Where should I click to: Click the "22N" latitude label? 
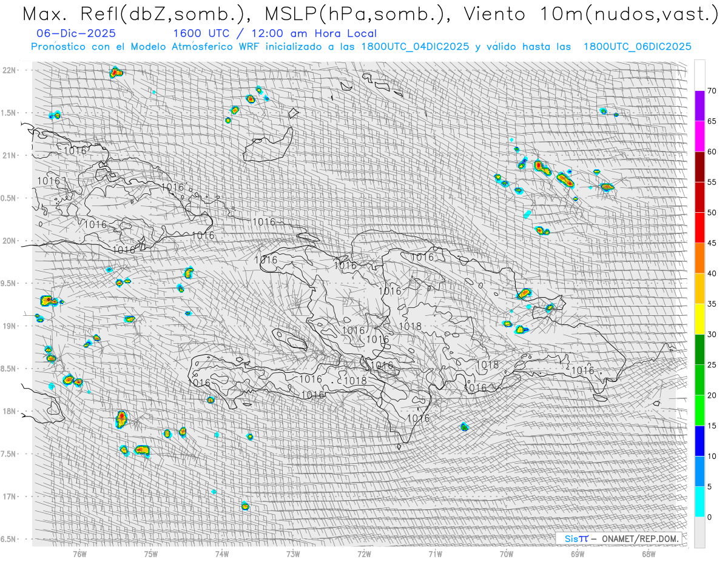click(x=8, y=70)
